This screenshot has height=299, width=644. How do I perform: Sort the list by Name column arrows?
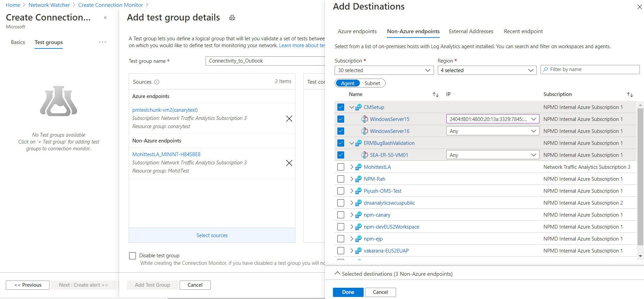pyautogui.click(x=435, y=95)
